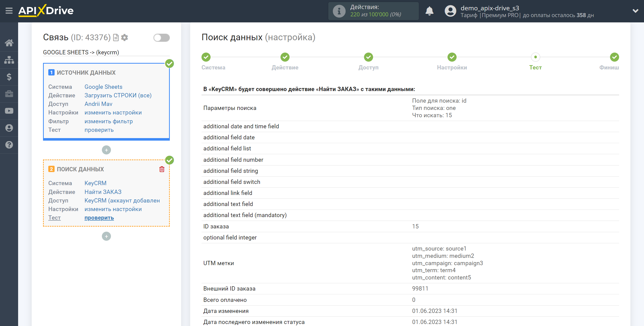This screenshot has height=326, width=644.
Task: Toggle the connection on/off switch
Action: click(162, 38)
